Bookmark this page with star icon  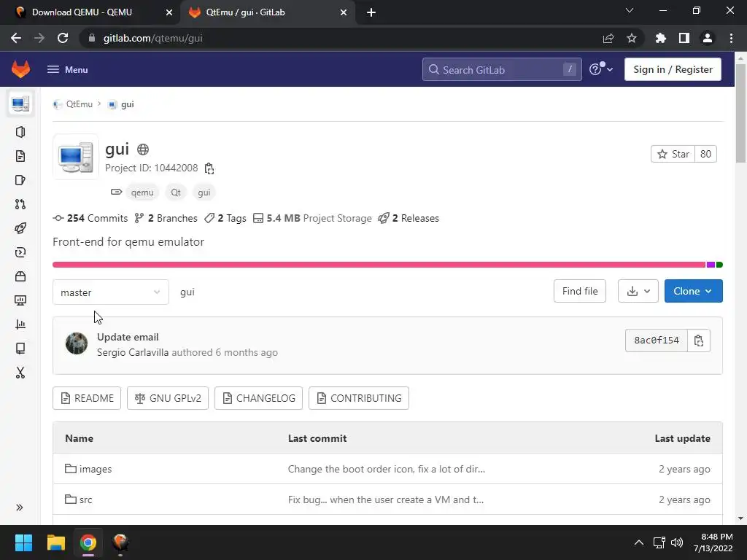pyautogui.click(x=632, y=38)
